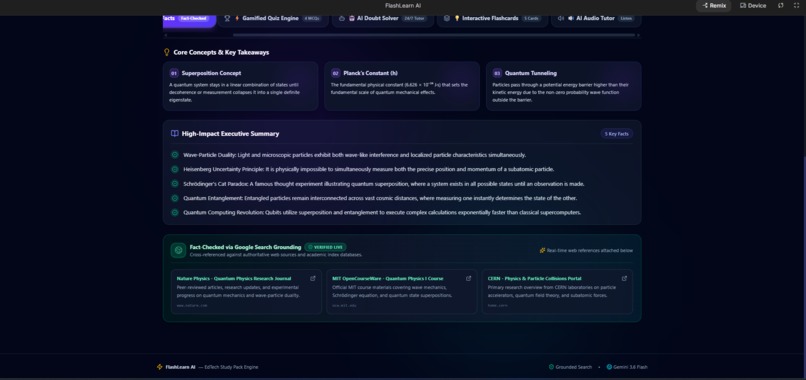Click external link icon on MIT OpenCourseWare card
Viewport: 806px width, 380px height.
[468, 278]
